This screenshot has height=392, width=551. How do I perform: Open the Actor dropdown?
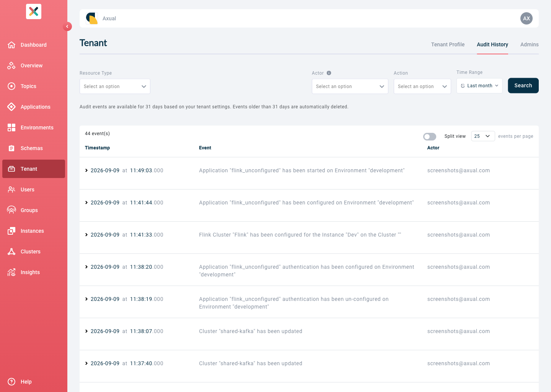(350, 87)
